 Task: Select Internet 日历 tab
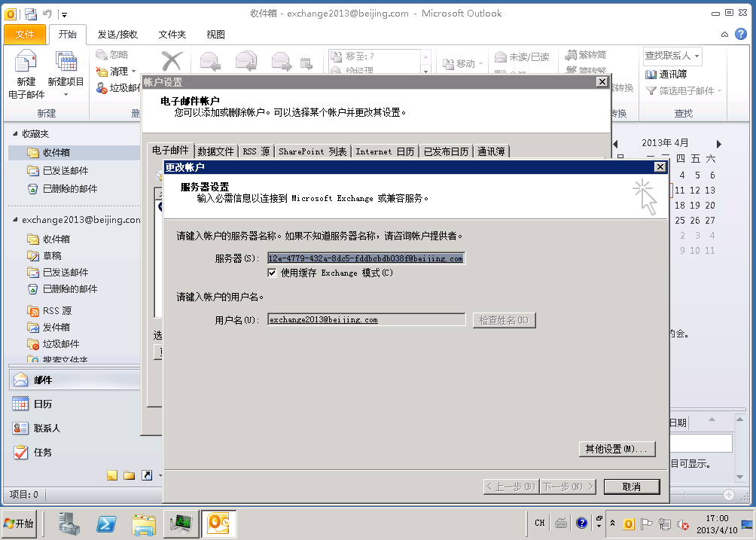click(385, 151)
